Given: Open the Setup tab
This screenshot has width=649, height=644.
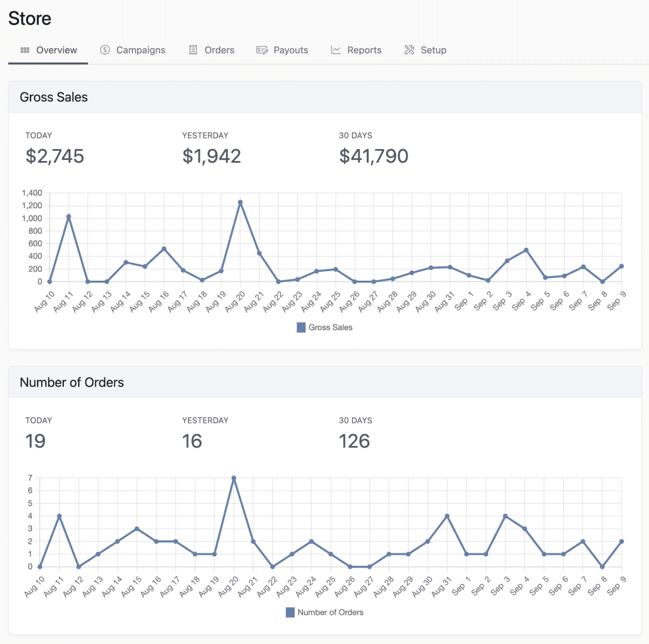Looking at the screenshot, I should pos(425,50).
